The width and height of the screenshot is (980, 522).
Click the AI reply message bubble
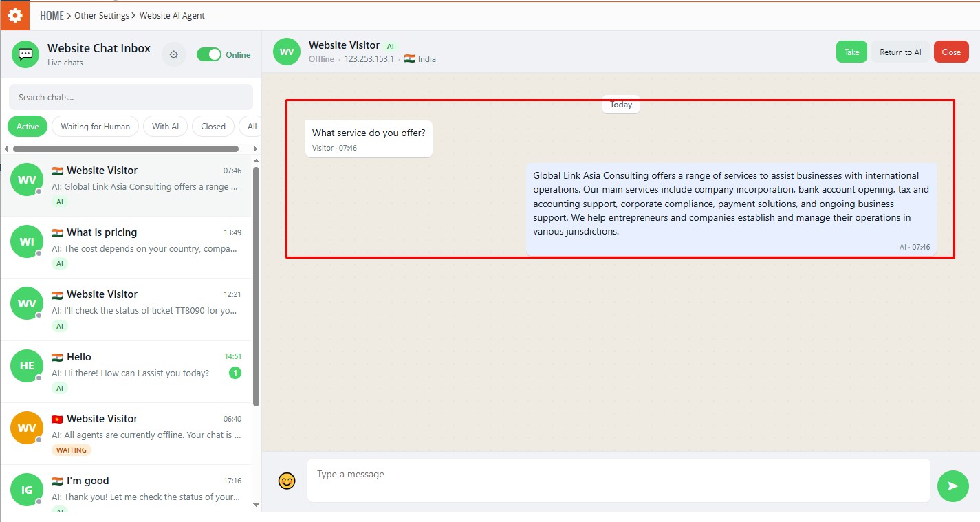[731, 209]
